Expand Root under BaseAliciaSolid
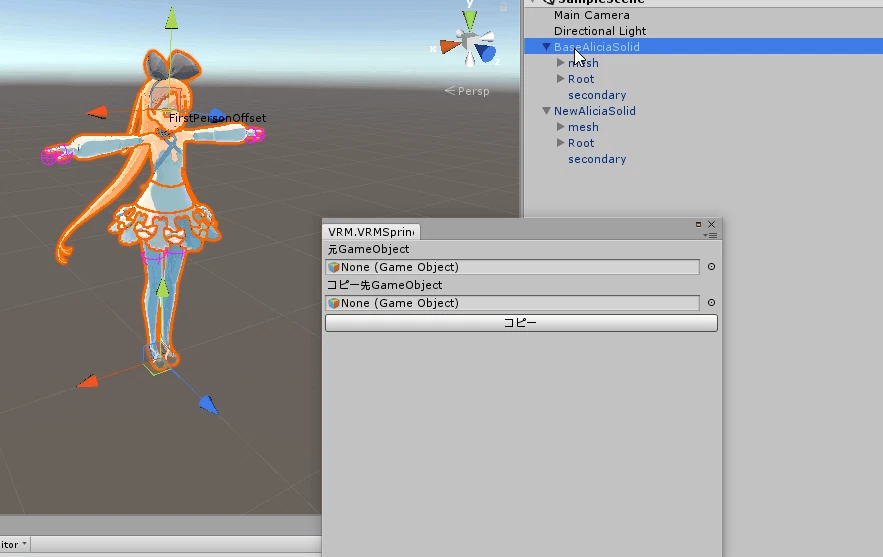This screenshot has width=883, height=557. point(560,79)
